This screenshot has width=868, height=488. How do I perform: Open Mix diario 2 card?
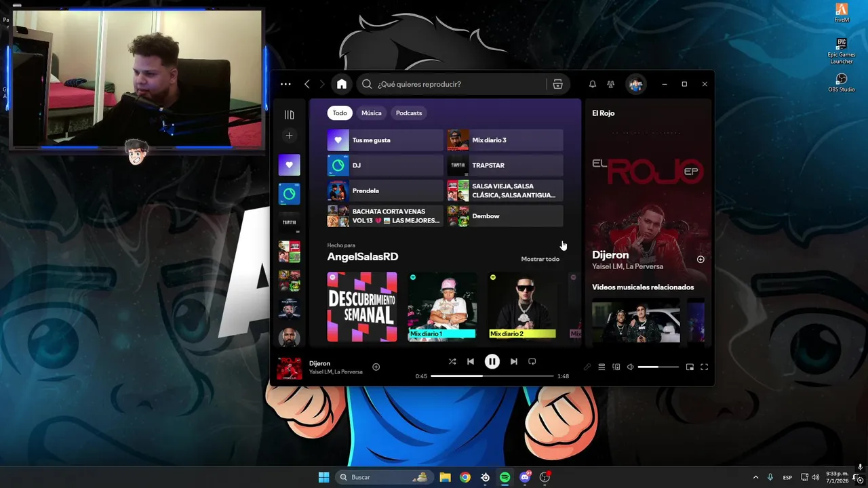[x=522, y=306]
